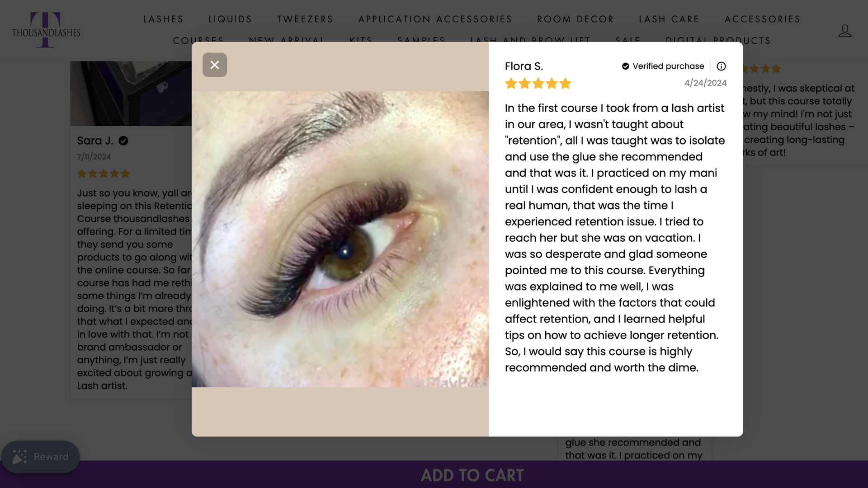Open the Accessories nav item

tap(763, 19)
